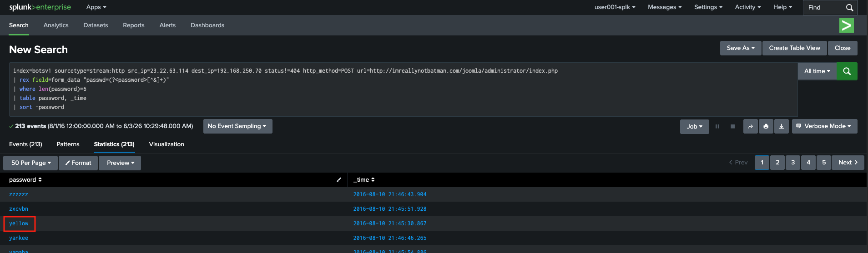Sort by _time column arrows
This screenshot has height=253, width=868.
tap(373, 180)
